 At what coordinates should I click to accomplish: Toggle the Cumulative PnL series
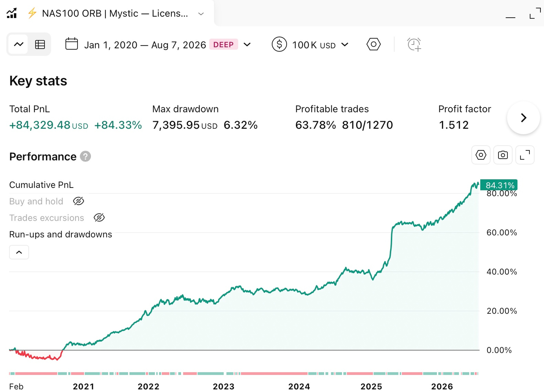[41, 185]
